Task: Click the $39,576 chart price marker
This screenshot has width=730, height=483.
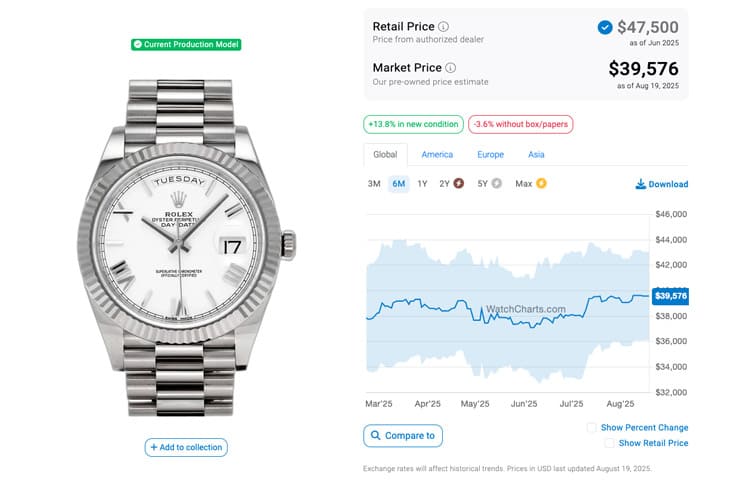Action: 670,296
